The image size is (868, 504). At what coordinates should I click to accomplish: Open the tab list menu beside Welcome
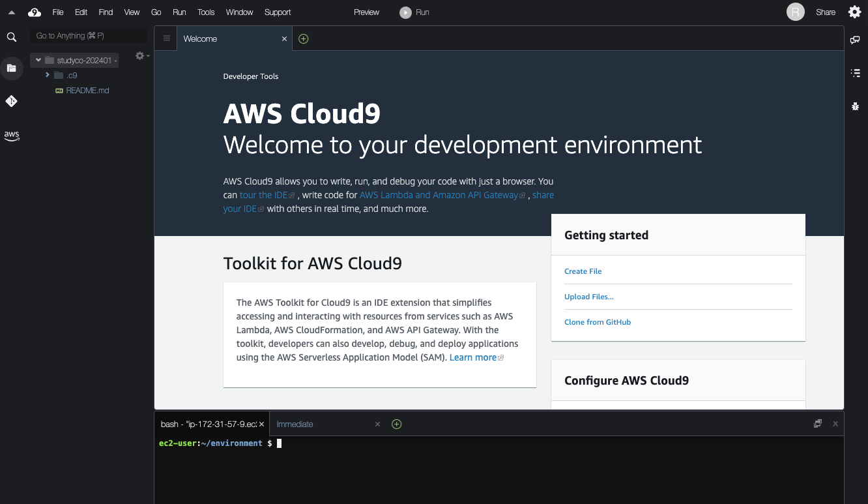point(166,38)
